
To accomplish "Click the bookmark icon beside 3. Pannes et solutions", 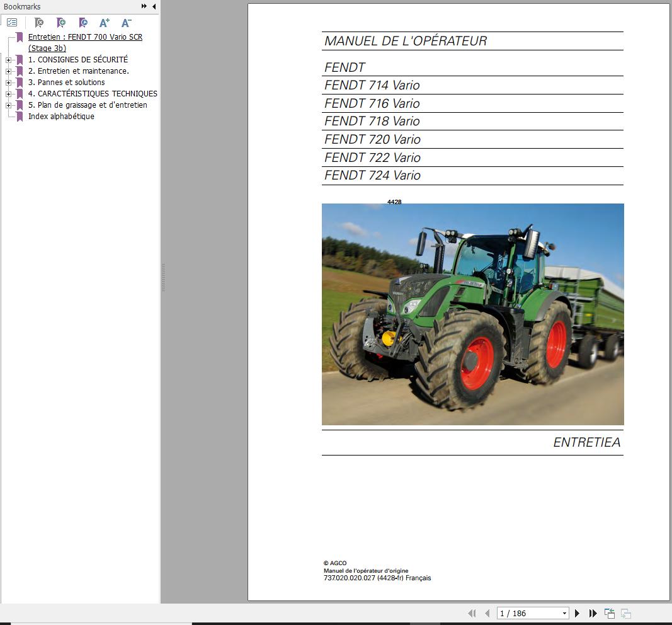I will point(20,83).
